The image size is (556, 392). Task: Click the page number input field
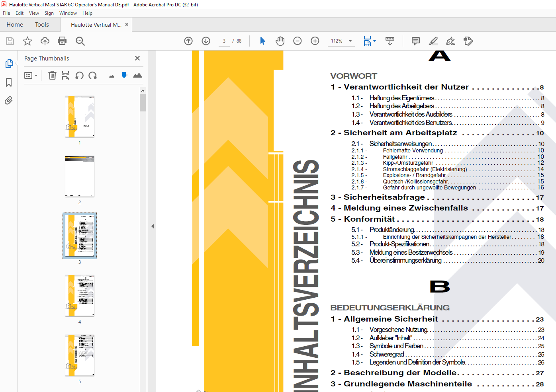coord(224,41)
